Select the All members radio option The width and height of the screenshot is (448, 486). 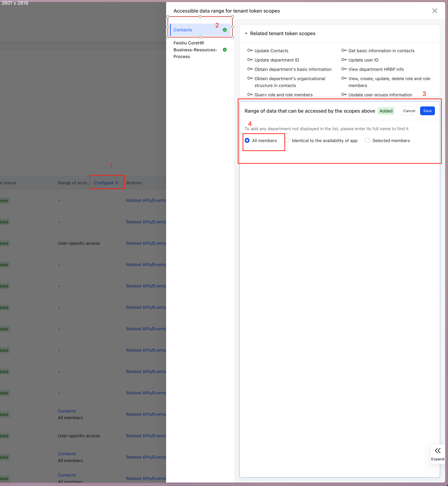pos(247,141)
